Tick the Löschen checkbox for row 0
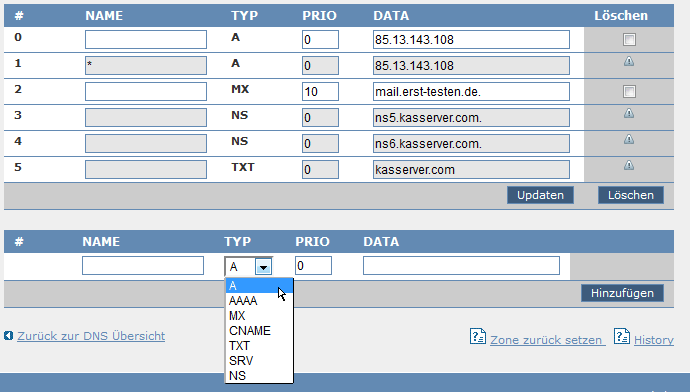Screen dimensions: 690x392 pyautogui.click(x=629, y=40)
